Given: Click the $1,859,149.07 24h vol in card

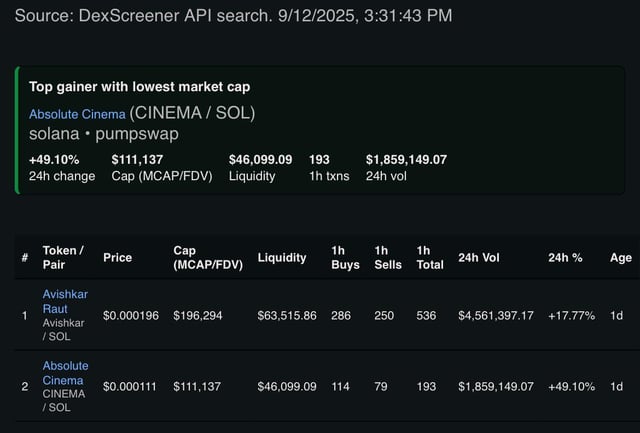Looking at the screenshot, I should click(406, 159).
